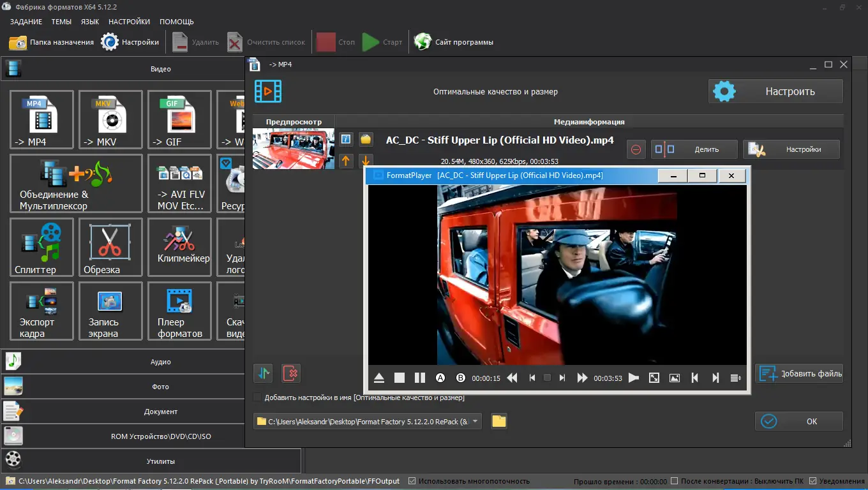Pause the video in FormatPlayer
The width and height of the screenshot is (868, 490).
point(419,378)
